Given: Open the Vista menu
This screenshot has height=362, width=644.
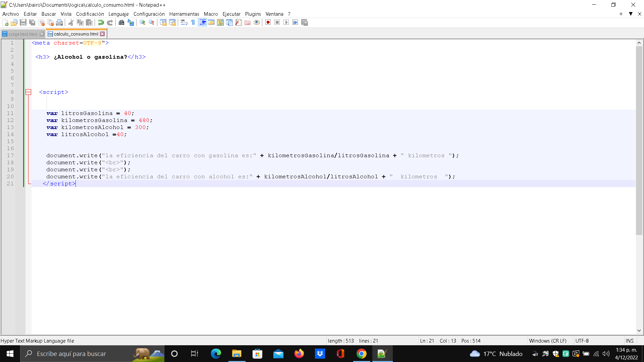Looking at the screenshot, I should point(66,14).
